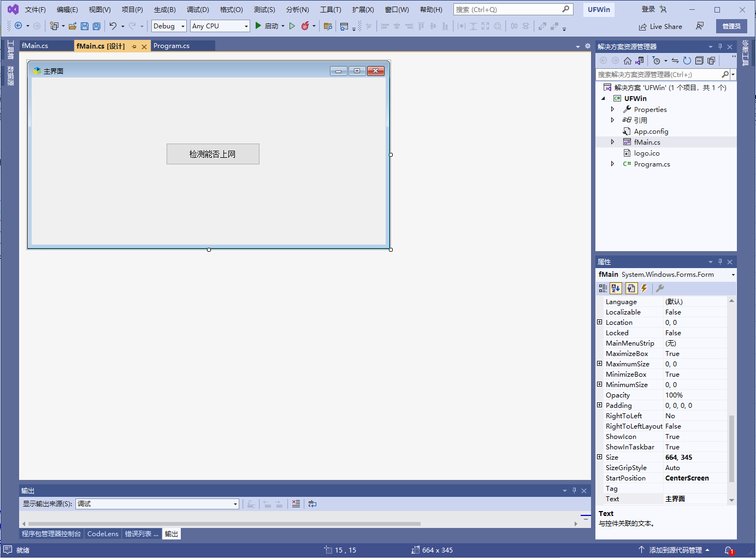Click the New Project toolbar icon
This screenshot has width=756, height=558.
click(54, 26)
